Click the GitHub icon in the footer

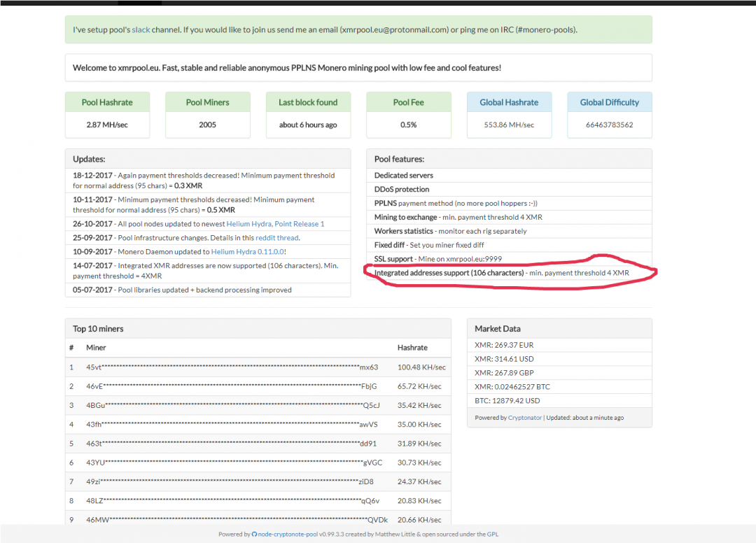coord(254,534)
